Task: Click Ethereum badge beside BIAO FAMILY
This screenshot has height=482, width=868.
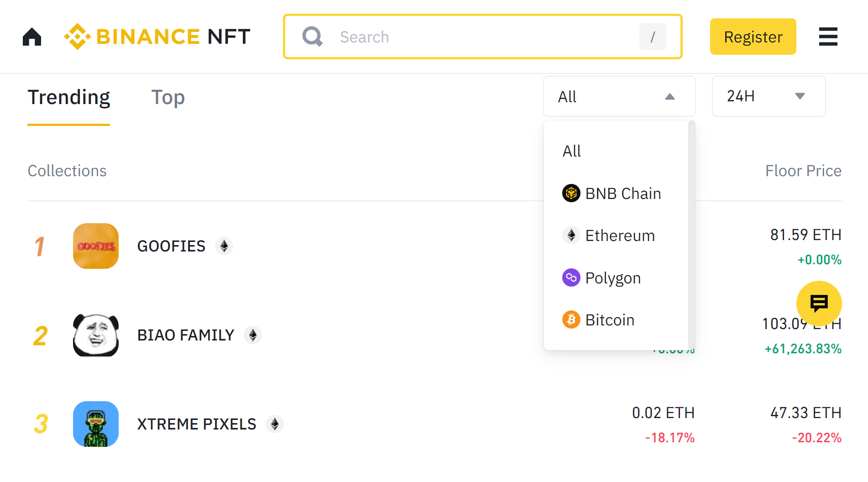Action: 253,335
